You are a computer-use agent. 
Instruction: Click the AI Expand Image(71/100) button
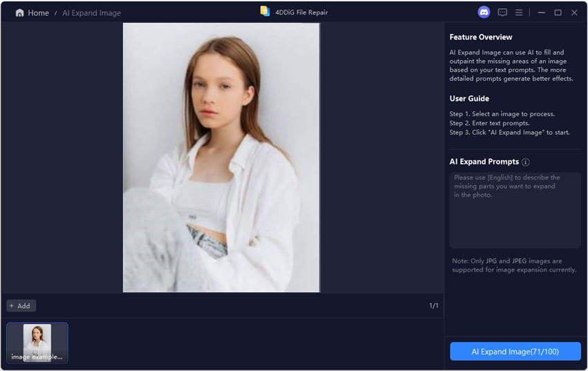(515, 352)
